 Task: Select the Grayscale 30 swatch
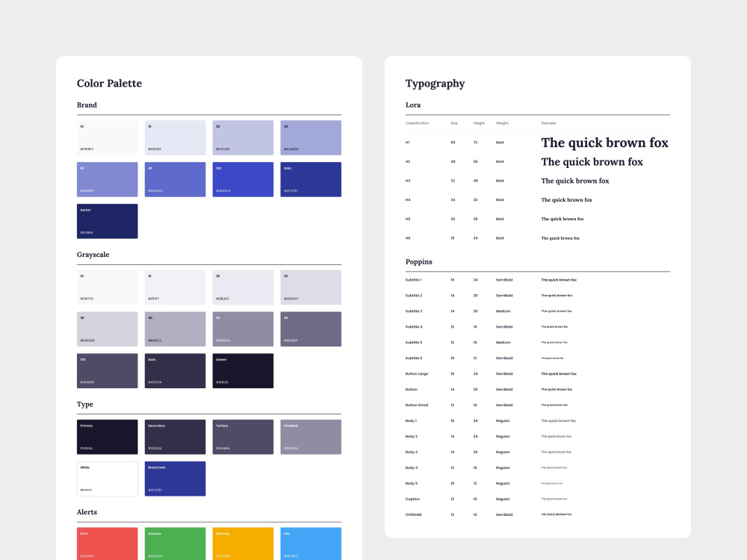point(107,329)
